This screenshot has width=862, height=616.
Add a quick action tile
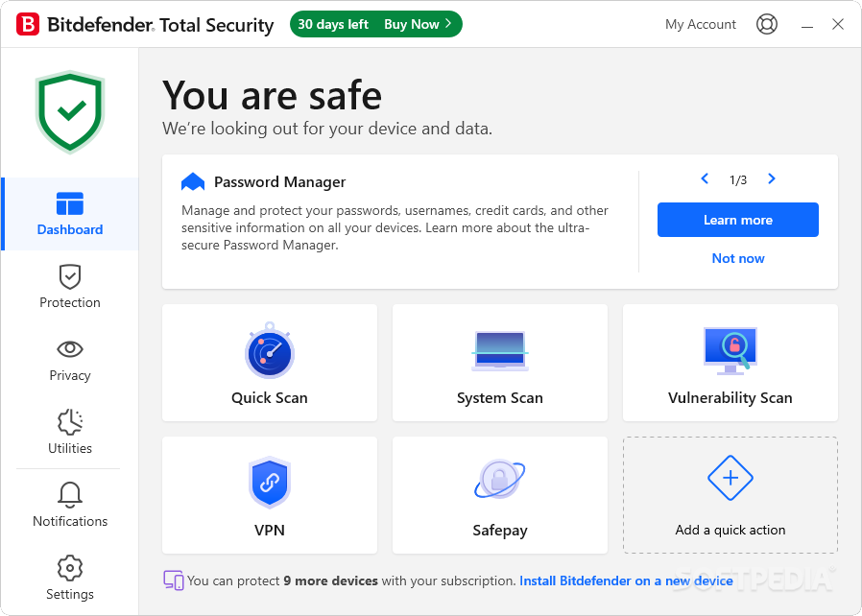coord(730,495)
